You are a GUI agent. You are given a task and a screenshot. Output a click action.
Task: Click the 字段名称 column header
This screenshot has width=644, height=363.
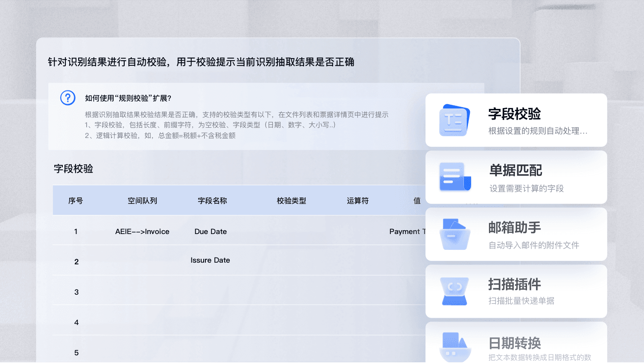[x=212, y=201]
